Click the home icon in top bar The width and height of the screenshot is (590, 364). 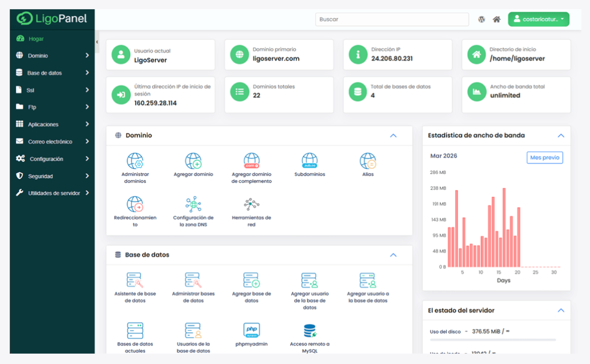click(x=497, y=20)
